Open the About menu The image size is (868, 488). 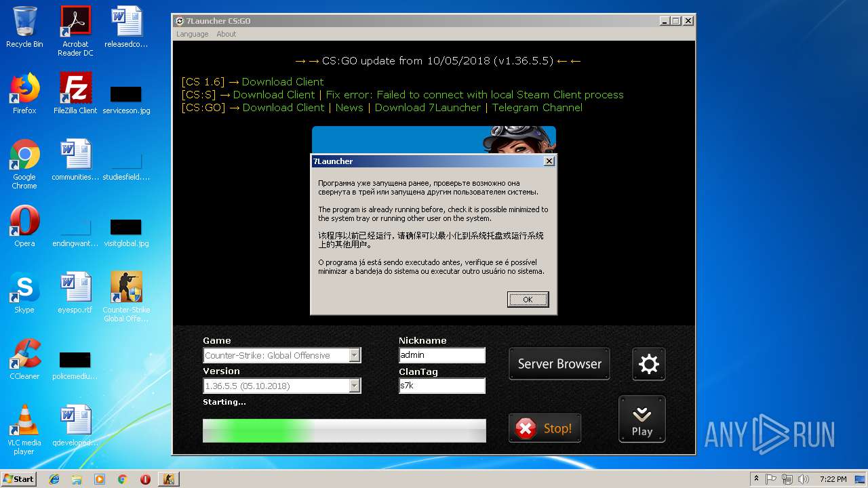226,34
